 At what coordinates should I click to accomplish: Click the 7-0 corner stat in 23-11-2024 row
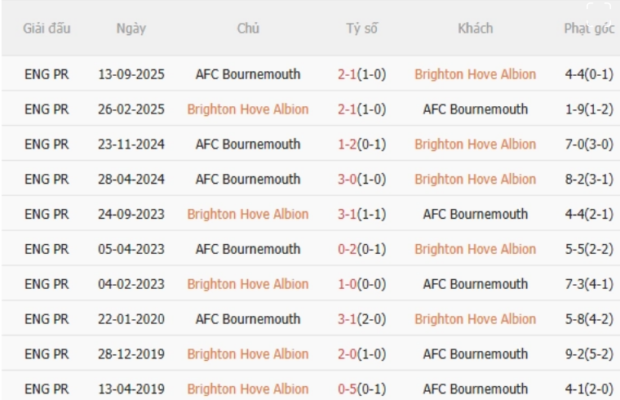[588, 144]
